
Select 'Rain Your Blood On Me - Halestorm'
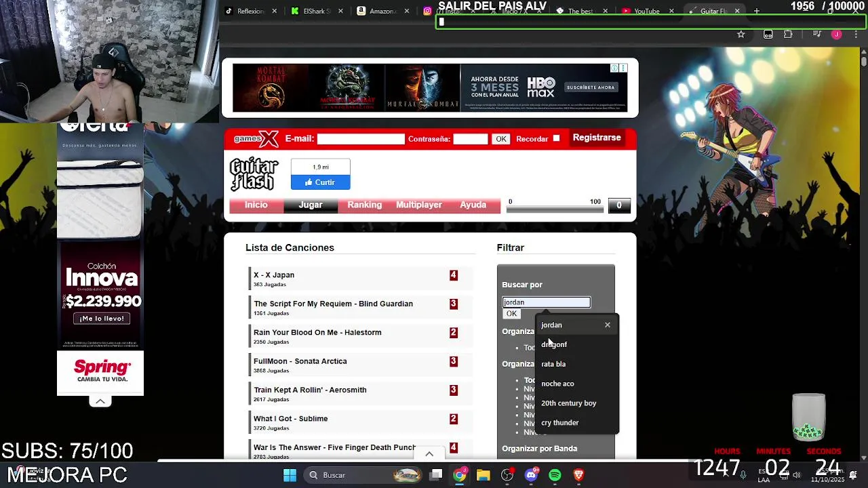pos(317,333)
